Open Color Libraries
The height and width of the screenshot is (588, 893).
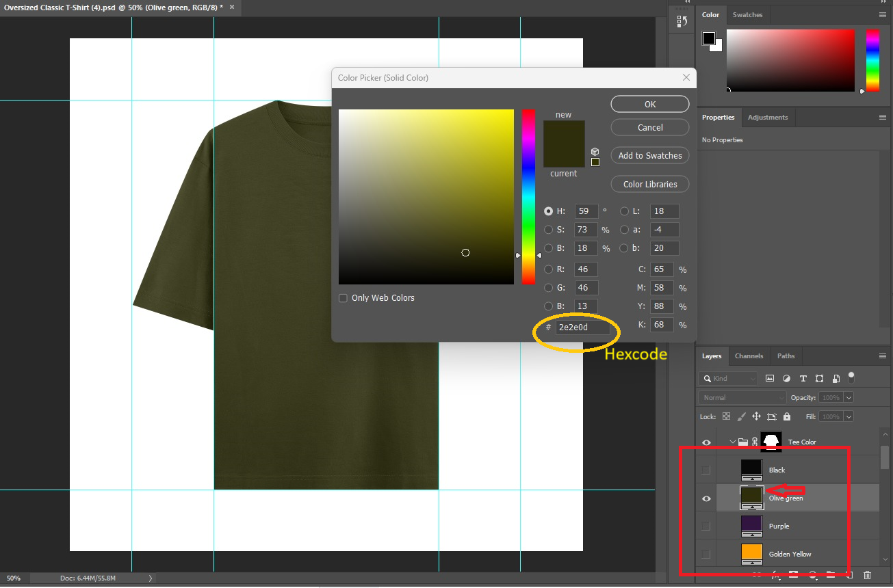(x=650, y=184)
